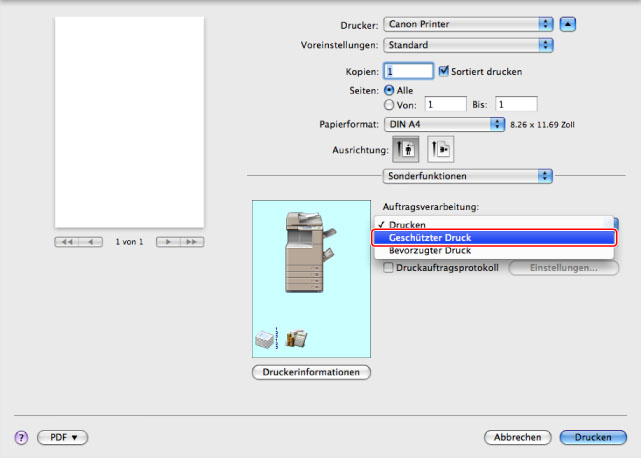Select the Alle pages radio button

point(390,89)
